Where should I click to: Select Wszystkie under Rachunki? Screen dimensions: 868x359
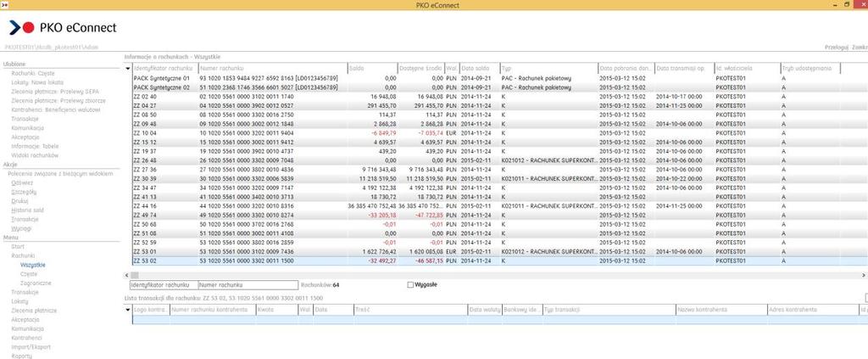pyautogui.click(x=33, y=265)
